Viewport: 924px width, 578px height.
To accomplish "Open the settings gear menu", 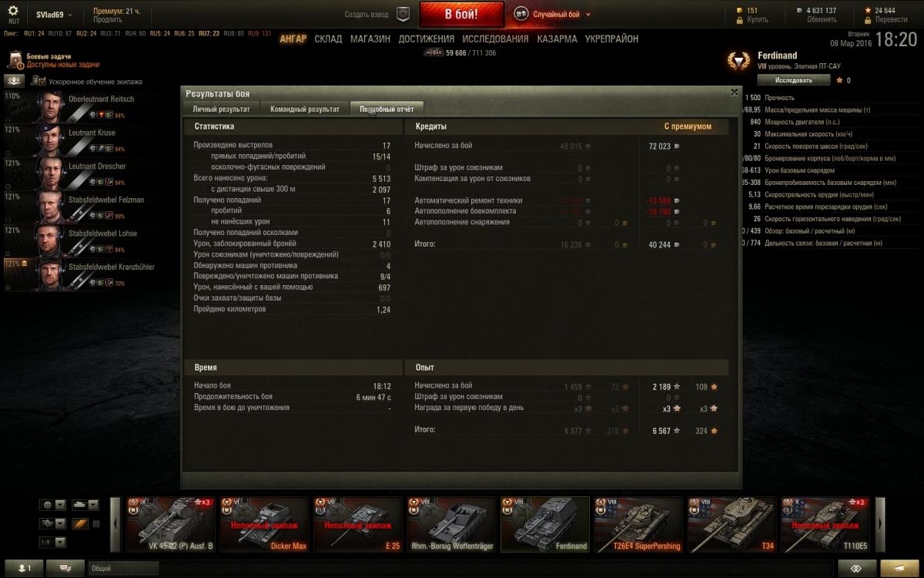I will click(x=13, y=11).
